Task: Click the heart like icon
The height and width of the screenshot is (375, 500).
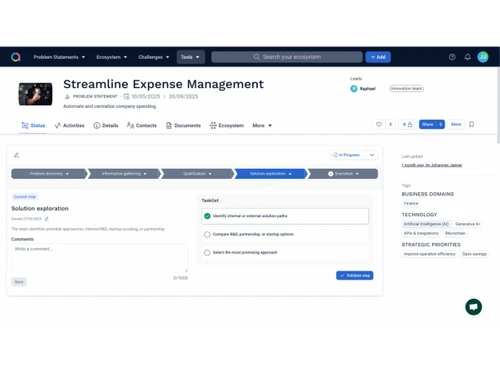Action: 379,124
